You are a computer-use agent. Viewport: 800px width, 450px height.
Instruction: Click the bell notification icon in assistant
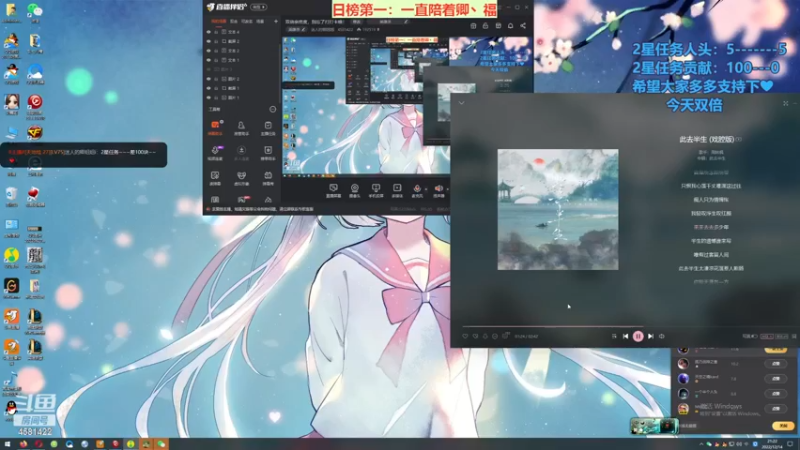tap(510, 26)
